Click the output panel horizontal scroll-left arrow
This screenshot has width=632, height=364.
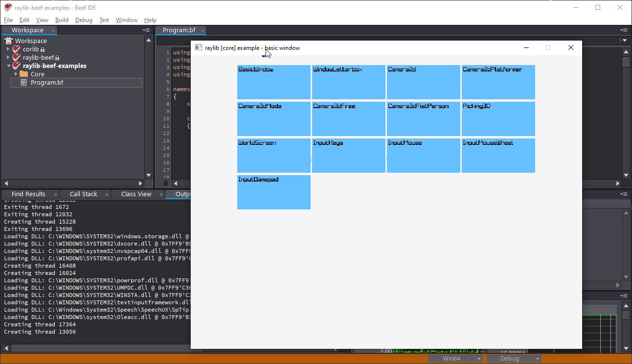(6, 349)
